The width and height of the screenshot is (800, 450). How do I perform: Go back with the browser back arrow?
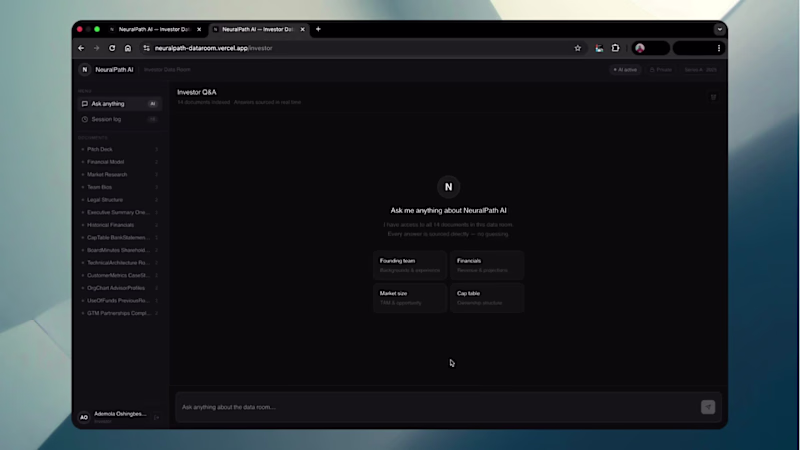[81, 48]
